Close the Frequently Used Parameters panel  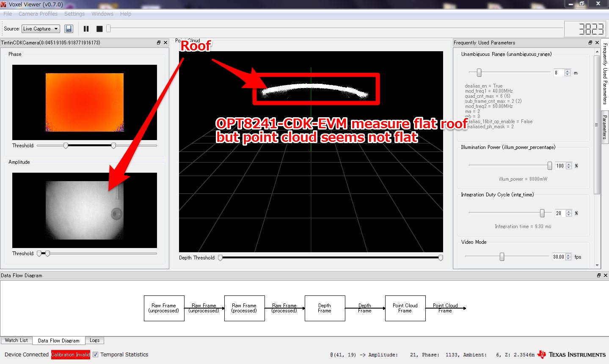coord(597,43)
